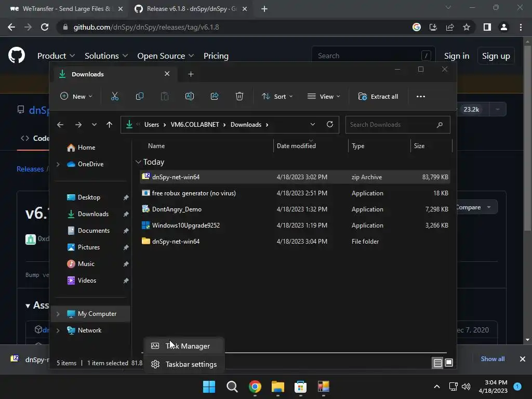Screen dimensions: 532x399
Task: Close the Downloads Explorer tab
Action: [x=167, y=74]
